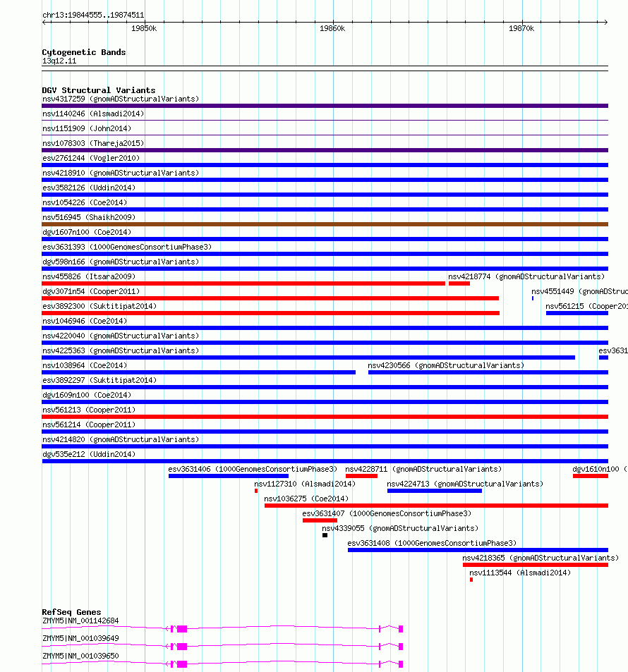This screenshot has width=628, height=672.
Task: Click nsv4218365 (gnomADStructuralVariants) label
Action: 541,558
